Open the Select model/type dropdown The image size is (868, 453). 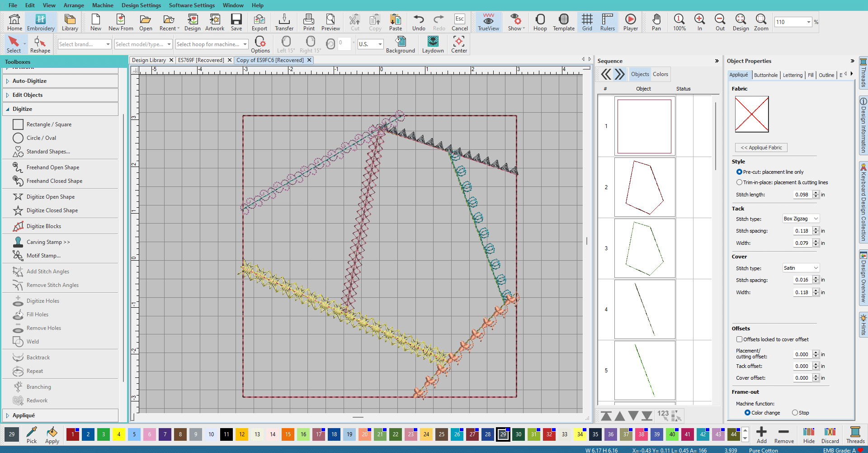[143, 44]
